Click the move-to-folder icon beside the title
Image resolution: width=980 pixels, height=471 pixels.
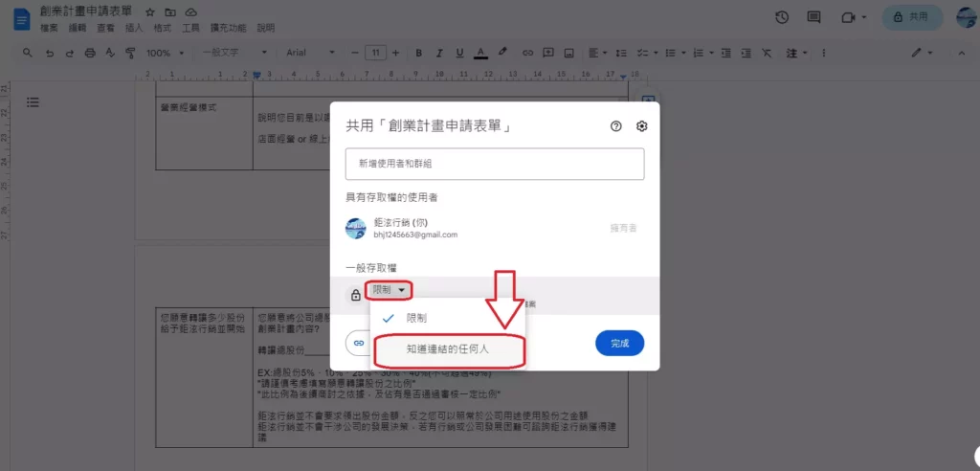pyautogui.click(x=170, y=11)
